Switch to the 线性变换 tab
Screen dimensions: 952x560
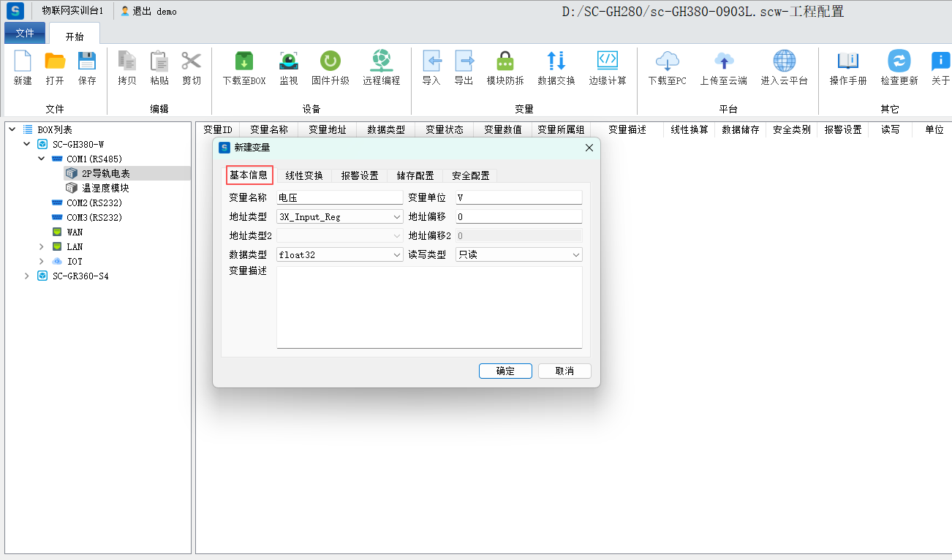coord(303,175)
